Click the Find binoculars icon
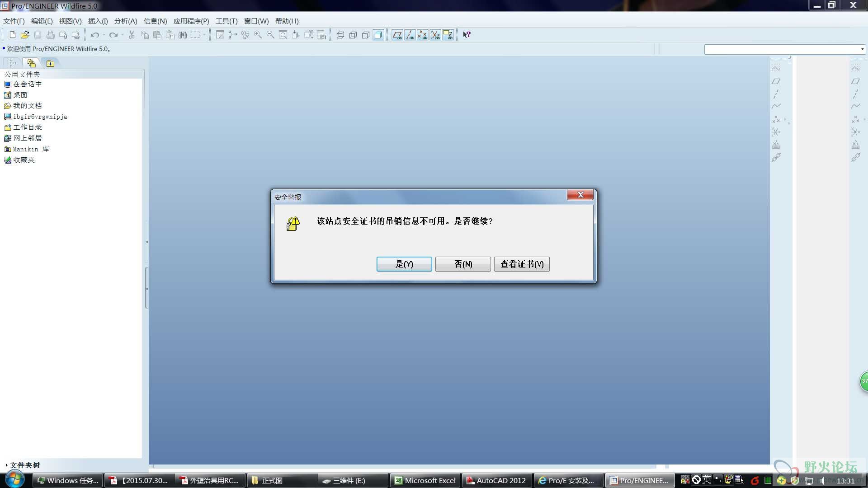This screenshot has height=488, width=868. 183,35
